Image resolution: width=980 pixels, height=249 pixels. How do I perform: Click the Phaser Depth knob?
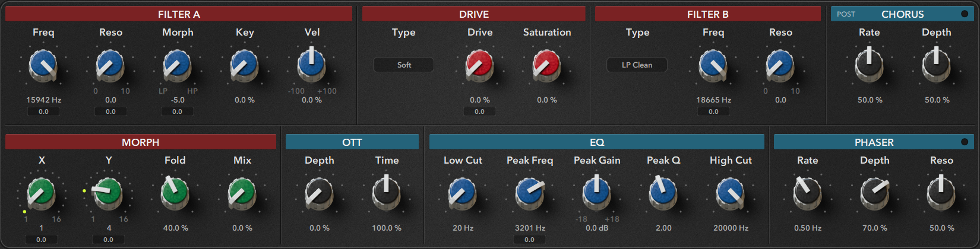(875, 193)
